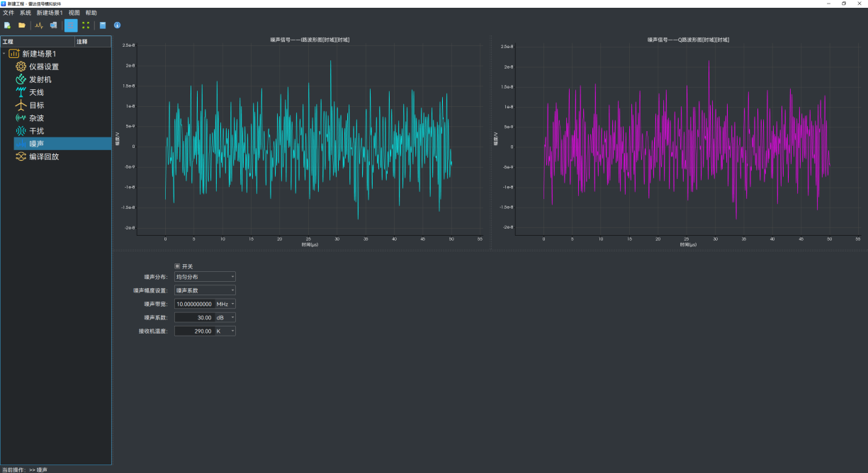The height and width of the screenshot is (473, 868).
Task: Click the new project toolbar icon
Action: click(7, 25)
